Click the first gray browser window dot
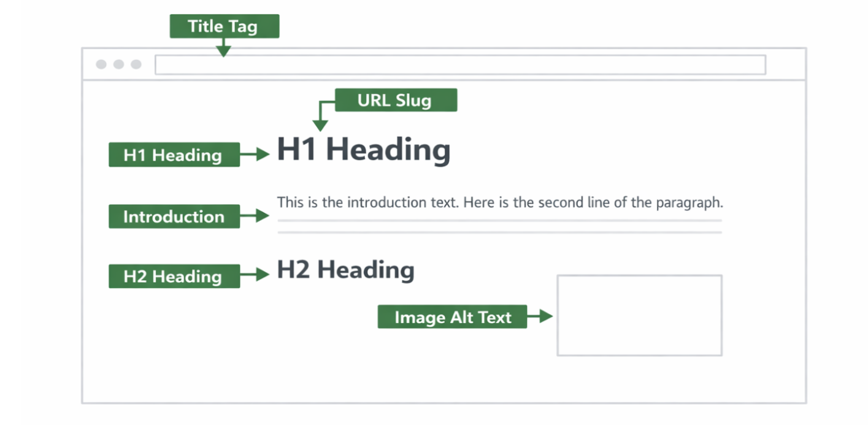The height and width of the screenshot is (425, 868). click(101, 64)
